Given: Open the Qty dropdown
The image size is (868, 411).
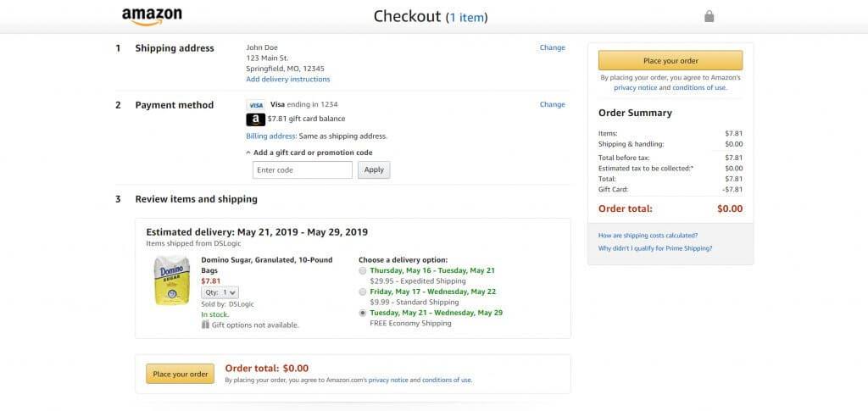Looking at the screenshot, I should [220, 292].
